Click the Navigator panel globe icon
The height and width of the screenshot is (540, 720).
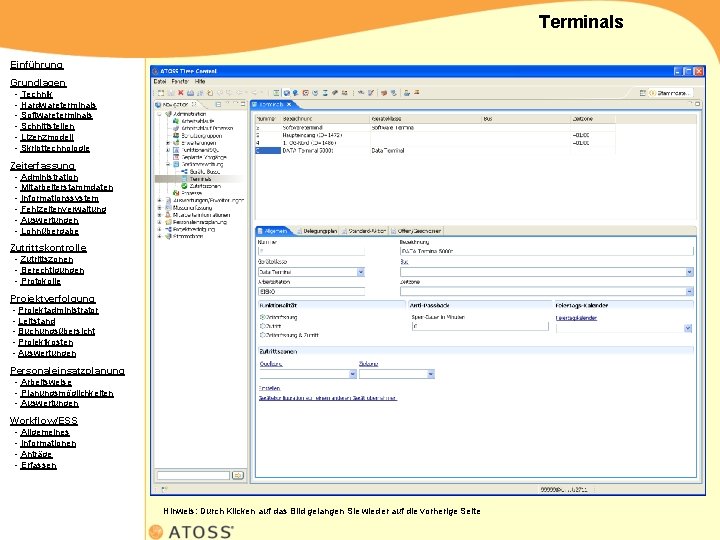click(158, 105)
